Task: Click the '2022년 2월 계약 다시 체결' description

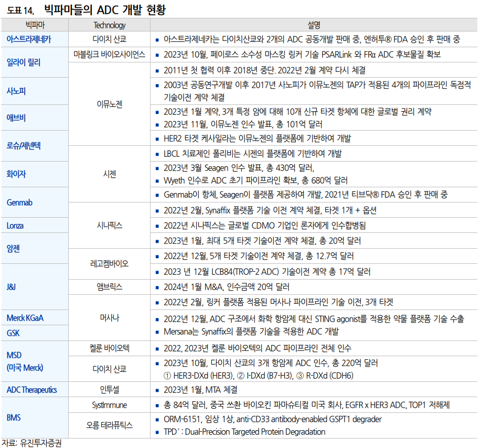Action: (264, 70)
